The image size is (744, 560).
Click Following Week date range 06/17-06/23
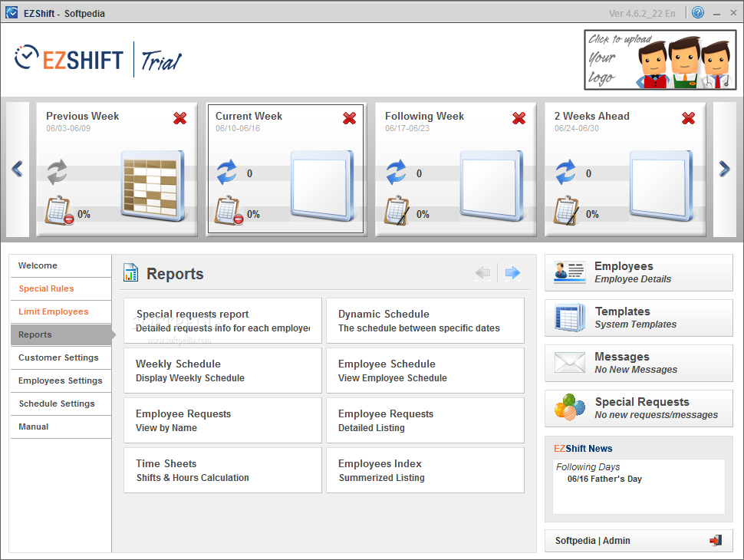[407, 129]
